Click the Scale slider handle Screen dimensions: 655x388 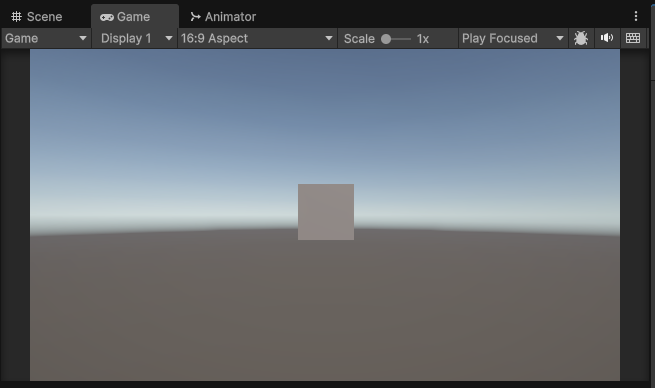tap(386, 39)
